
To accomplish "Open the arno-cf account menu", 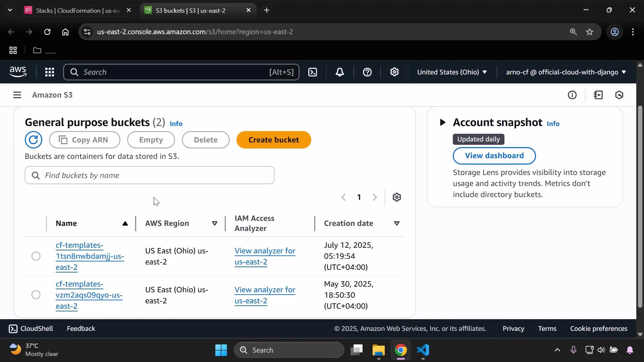I will (x=565, y=72).
